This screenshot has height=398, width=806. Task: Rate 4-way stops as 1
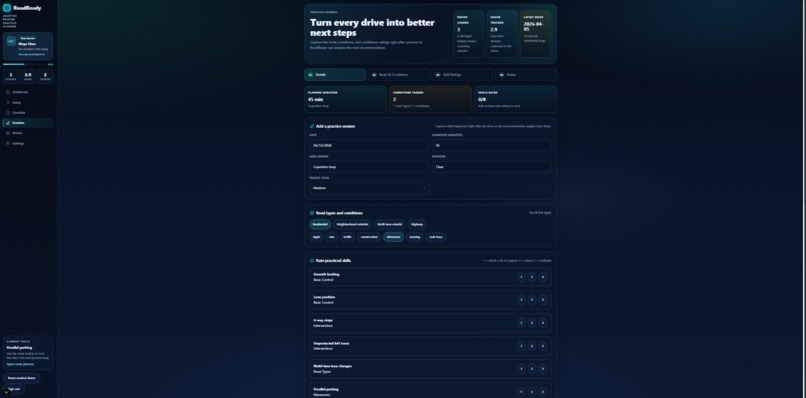coord(521,323)
